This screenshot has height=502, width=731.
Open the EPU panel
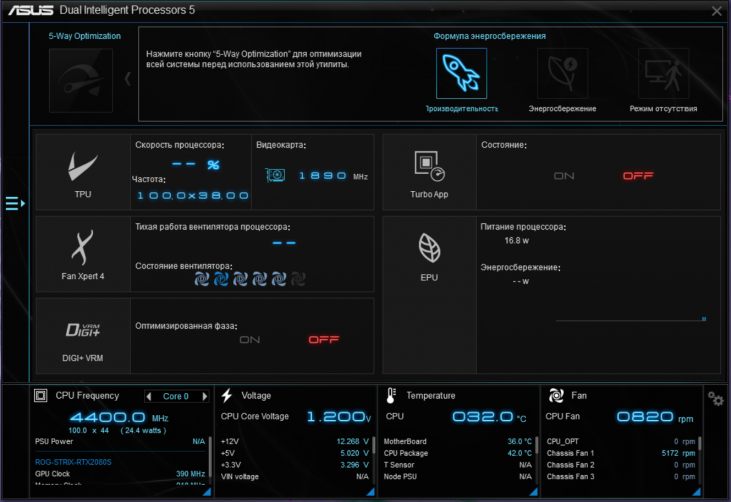[x=429, y=295]
